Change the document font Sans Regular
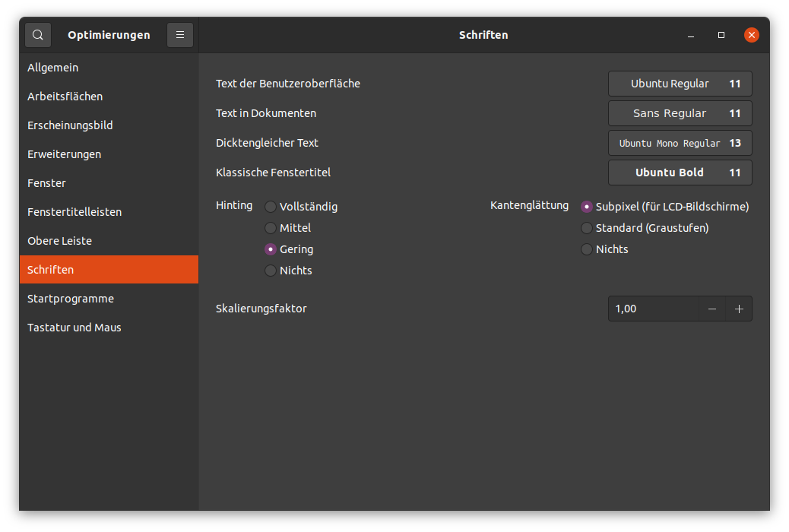 coord(680,113)
